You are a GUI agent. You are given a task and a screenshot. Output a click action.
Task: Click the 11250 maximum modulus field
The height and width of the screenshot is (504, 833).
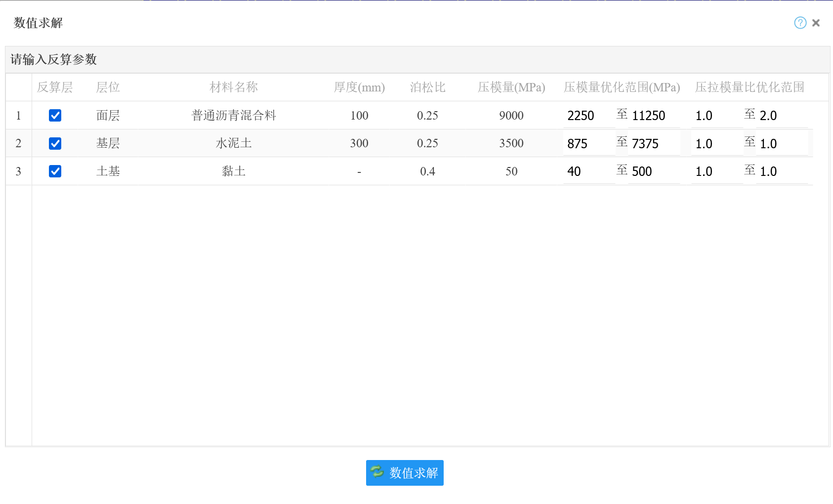tap(653, 116)
